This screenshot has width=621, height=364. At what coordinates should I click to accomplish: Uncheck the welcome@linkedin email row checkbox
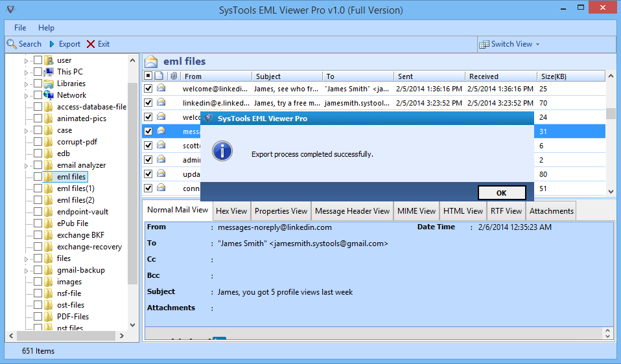click(x=148, y=89)
